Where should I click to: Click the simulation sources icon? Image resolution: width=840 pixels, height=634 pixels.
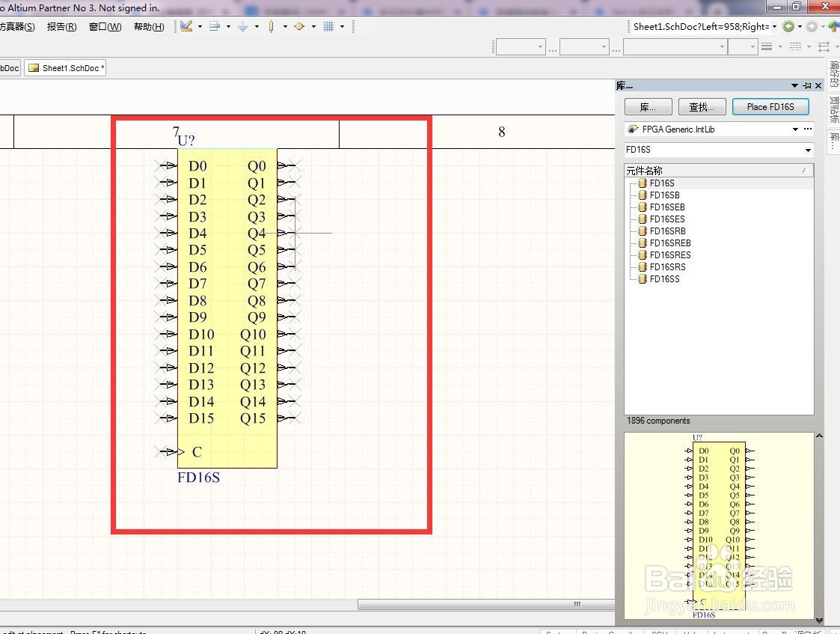point(299,26)
